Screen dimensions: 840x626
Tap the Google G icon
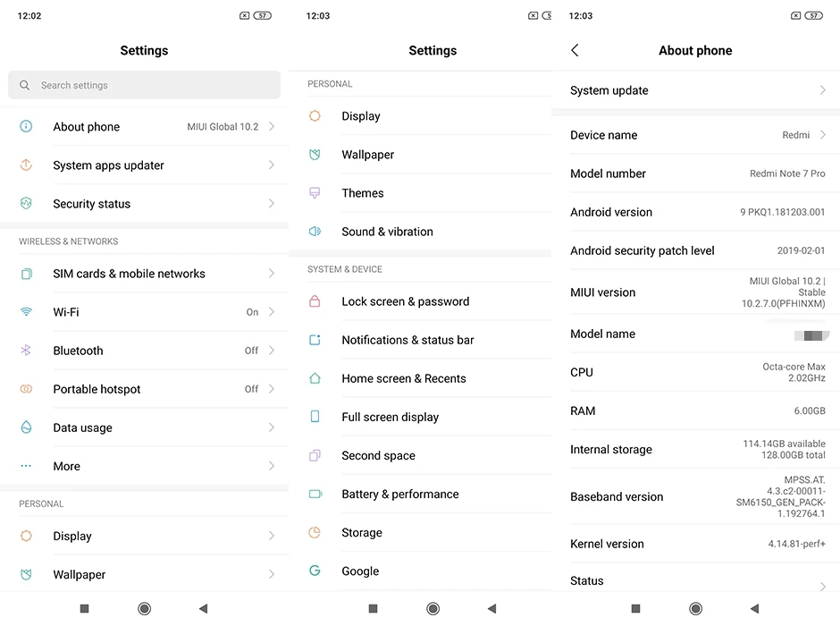click(x=315, y=571)
